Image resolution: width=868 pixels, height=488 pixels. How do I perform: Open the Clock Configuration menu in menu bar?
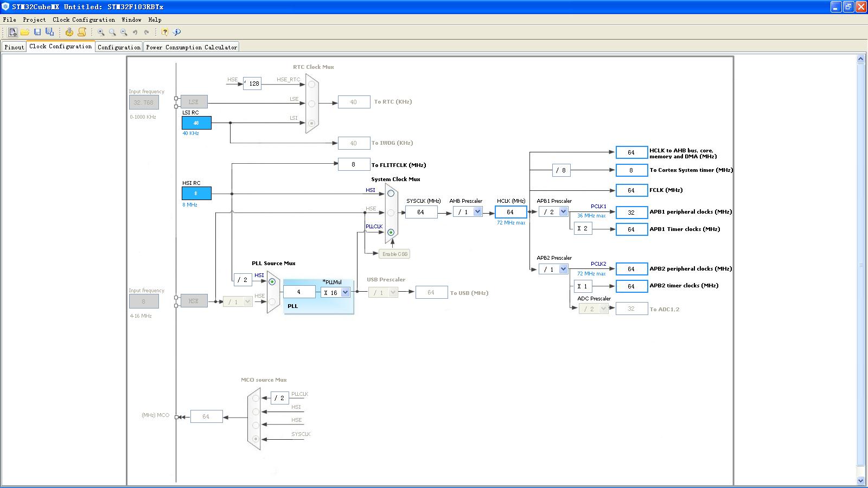[84, 20]
